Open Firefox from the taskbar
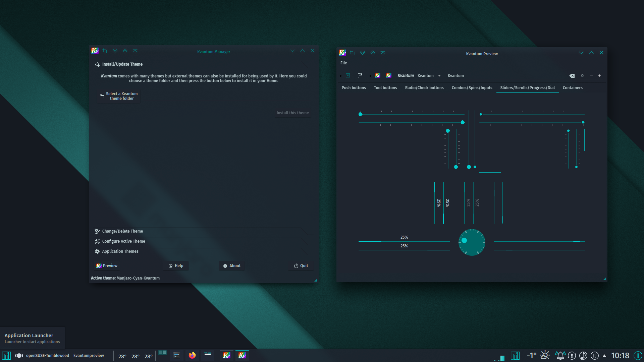The height and width of the screenshot is (362, 644). [x=192, y=356]
